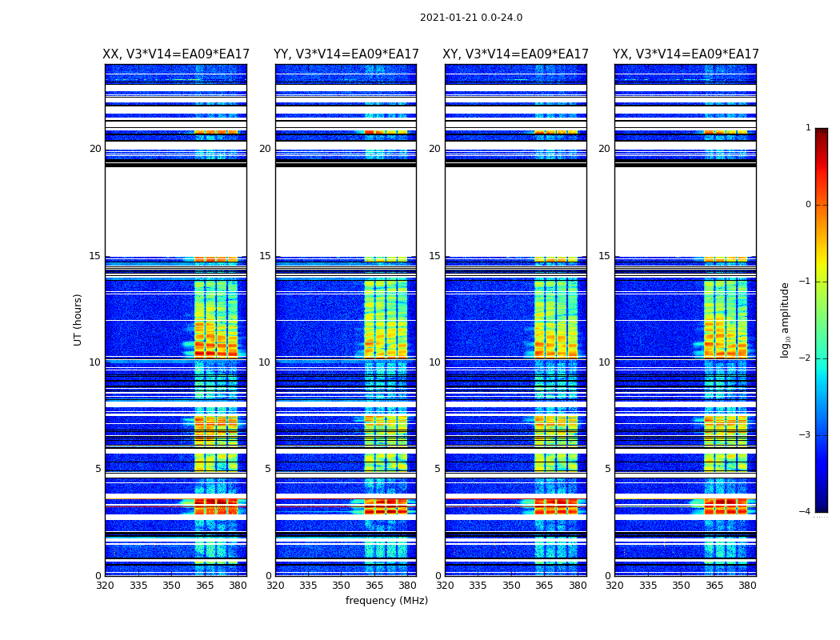Screen dimensions: 840x640
Task: Select the "XX, V3*V14=EA09*EA17" subplot title
Action: [176, 54]
